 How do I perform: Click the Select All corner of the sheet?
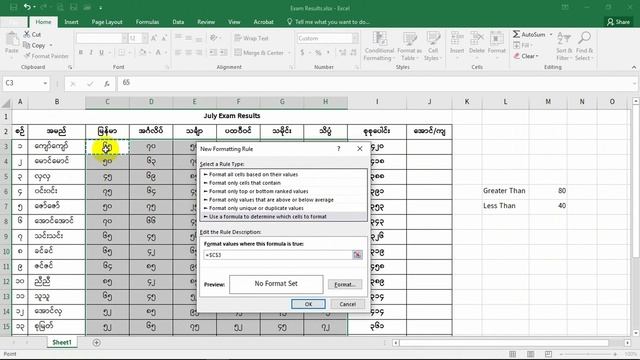click(6, 102)
